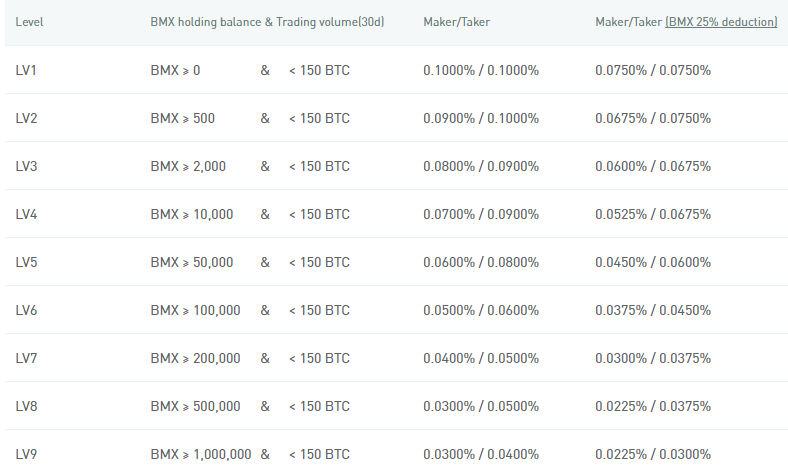Click the < 150 BTC volume in LV9 row
The height and width of the screenshot is (476, 788).
(x=319, y=454)
